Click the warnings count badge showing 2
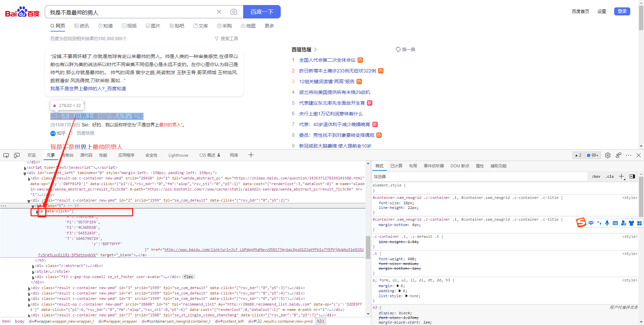Screen dimensions: 644x325 pos(578,155)
